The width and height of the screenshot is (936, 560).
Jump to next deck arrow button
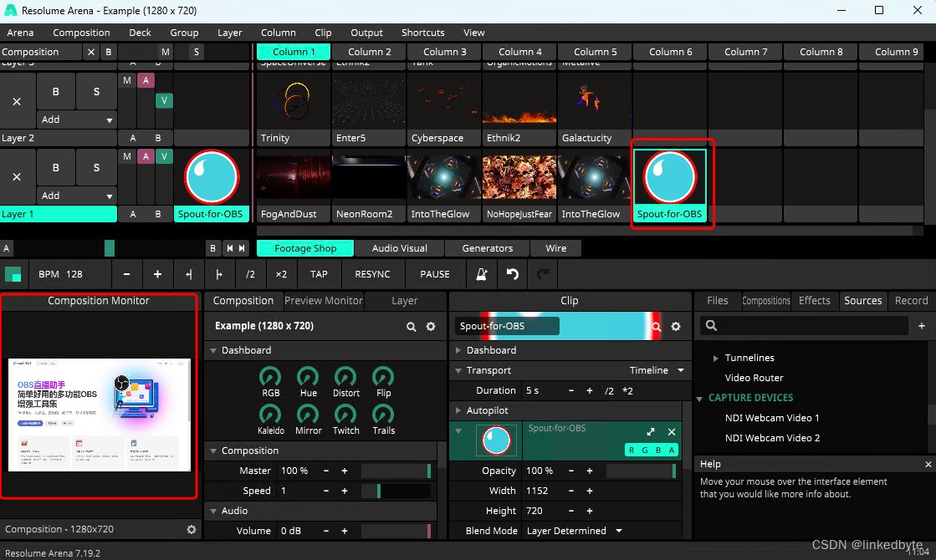pyautogui.click(x=242, y=248)
